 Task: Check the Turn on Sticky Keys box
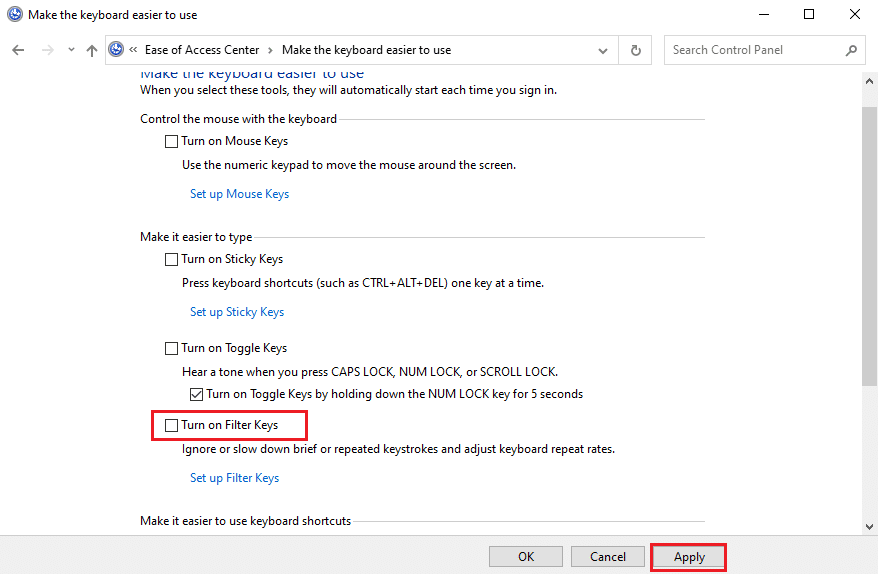pos(172,260)
